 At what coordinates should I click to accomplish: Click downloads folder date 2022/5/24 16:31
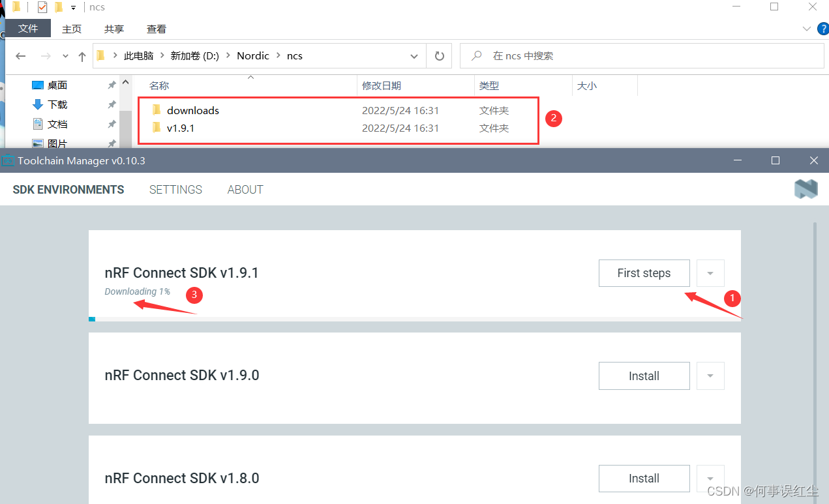[400, 111]
